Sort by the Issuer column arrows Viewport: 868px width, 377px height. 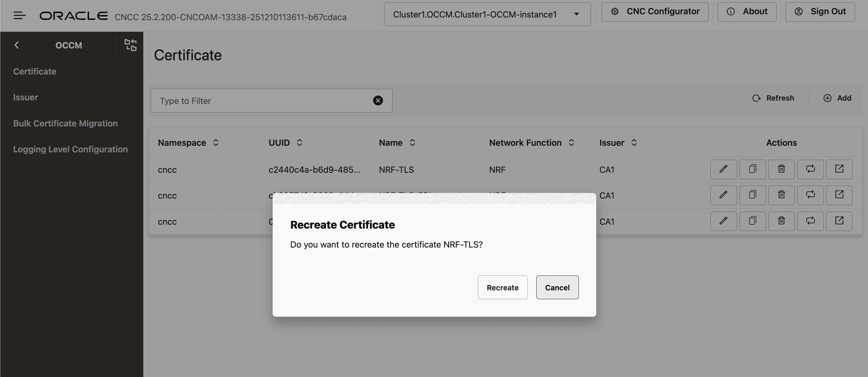[x=634, y=143]
